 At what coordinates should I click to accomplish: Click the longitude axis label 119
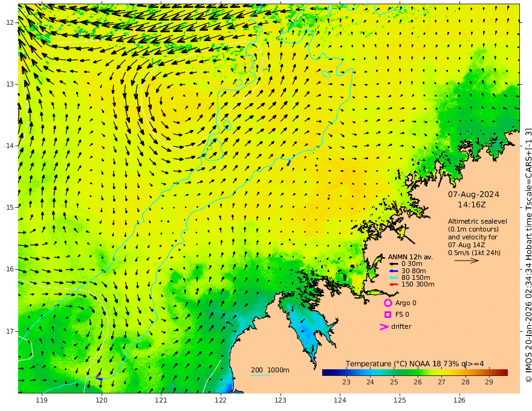point(42,401)
